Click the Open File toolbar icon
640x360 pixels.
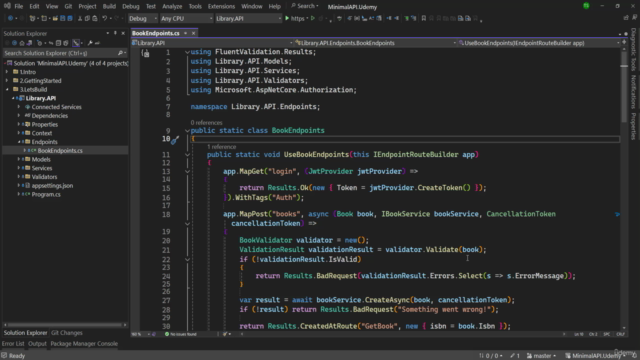click(55, 18)
